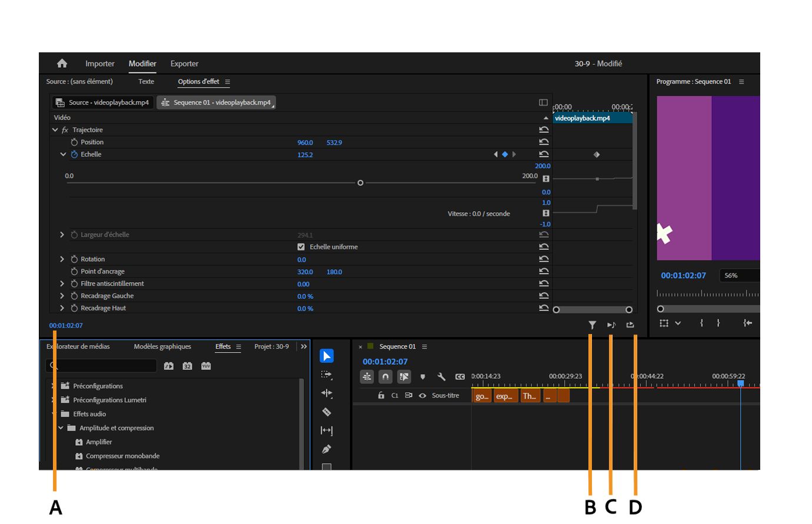Go to next Echelle keyframe
The image size is (812, 524).
click(x=514, y=155)
